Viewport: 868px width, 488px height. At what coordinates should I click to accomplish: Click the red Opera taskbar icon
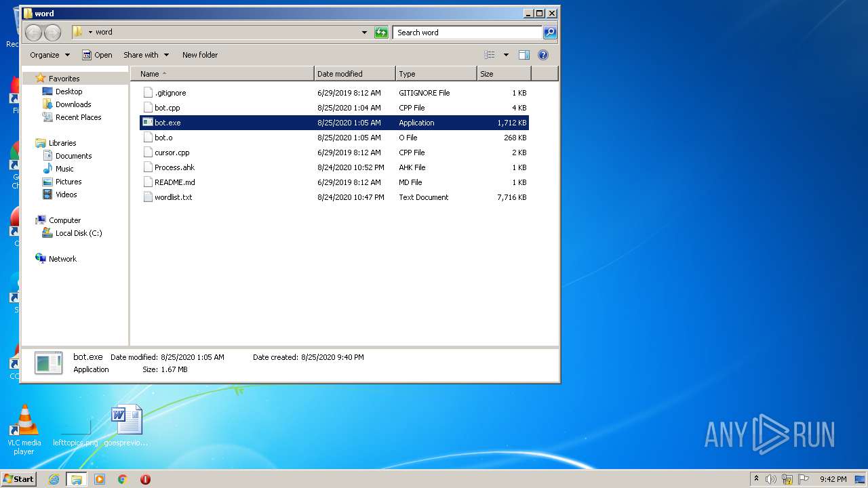[145, 479]
